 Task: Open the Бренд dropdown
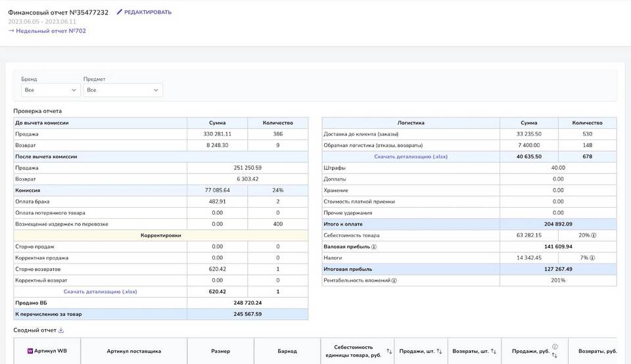(51, 90)
